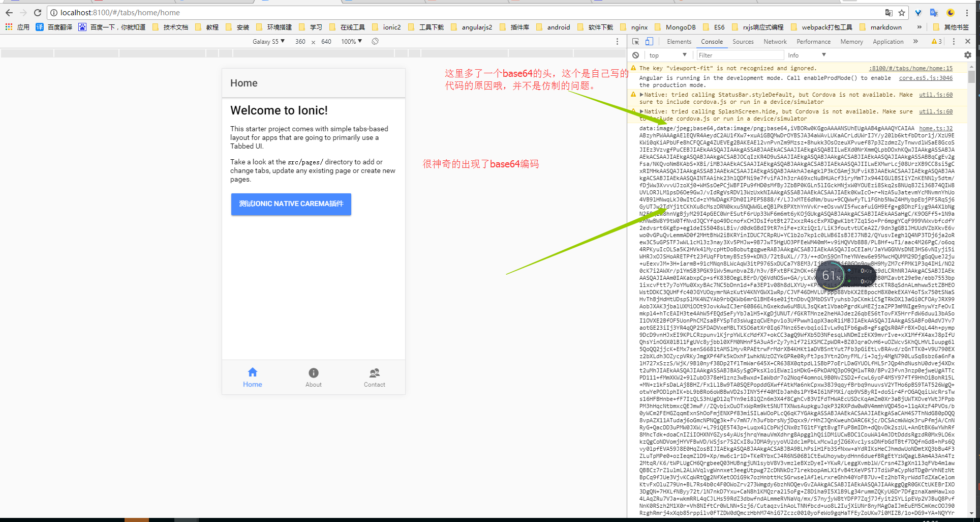Image resolution: width=980 pixels, height=522 pixels.
Task: Expand the SplashScreen.hide warning message
Action: (x=642, y=111)
